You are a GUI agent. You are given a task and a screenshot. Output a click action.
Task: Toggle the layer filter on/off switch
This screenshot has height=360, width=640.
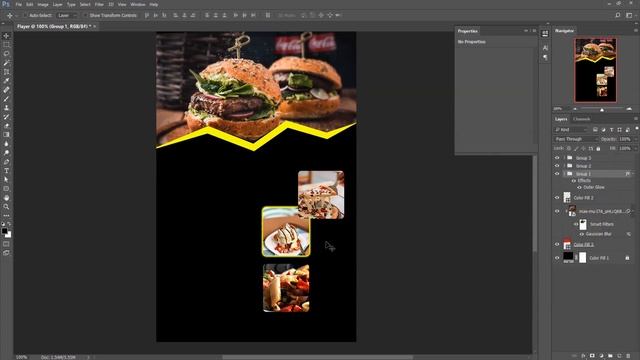click(x=637, y=129)
